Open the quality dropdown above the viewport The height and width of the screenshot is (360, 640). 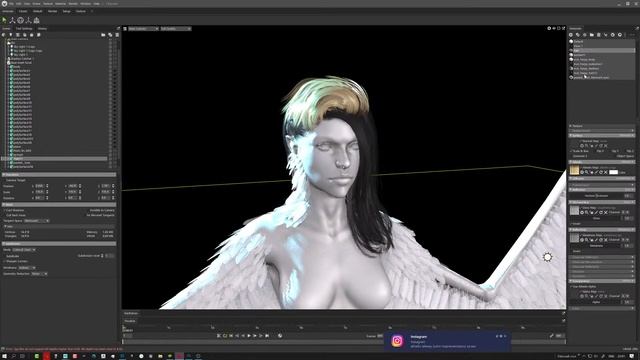click(x=176, y=29)
